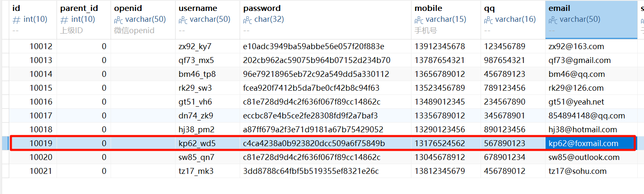Select email cell 854894148@qq.com
Screen dimensions: 644x194
[x=587, y=115]
